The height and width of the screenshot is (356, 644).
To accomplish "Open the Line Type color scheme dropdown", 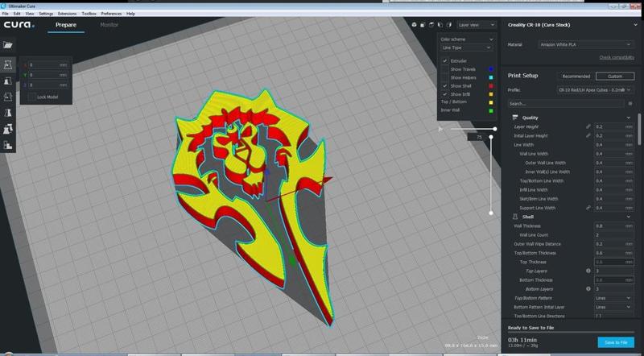I will point(466,48).
